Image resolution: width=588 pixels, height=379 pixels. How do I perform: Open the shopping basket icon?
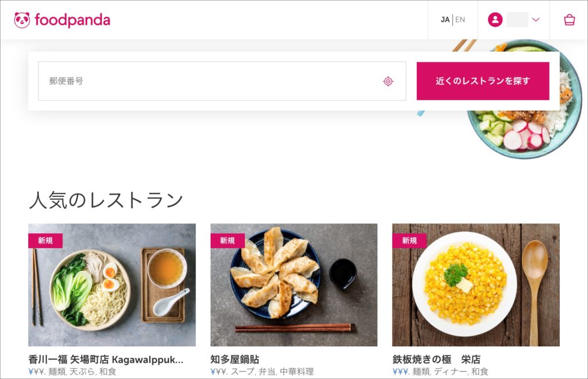[x=569, y=20]
